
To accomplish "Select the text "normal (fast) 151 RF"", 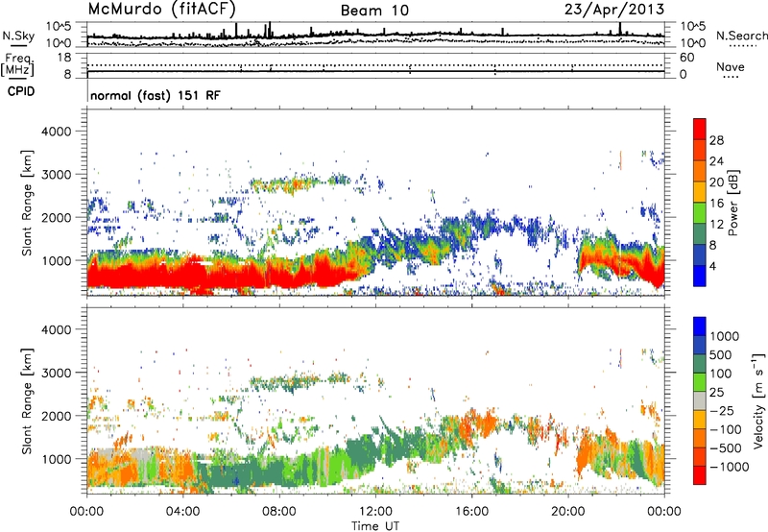I will pyautogui.click(x=156, y=95).
